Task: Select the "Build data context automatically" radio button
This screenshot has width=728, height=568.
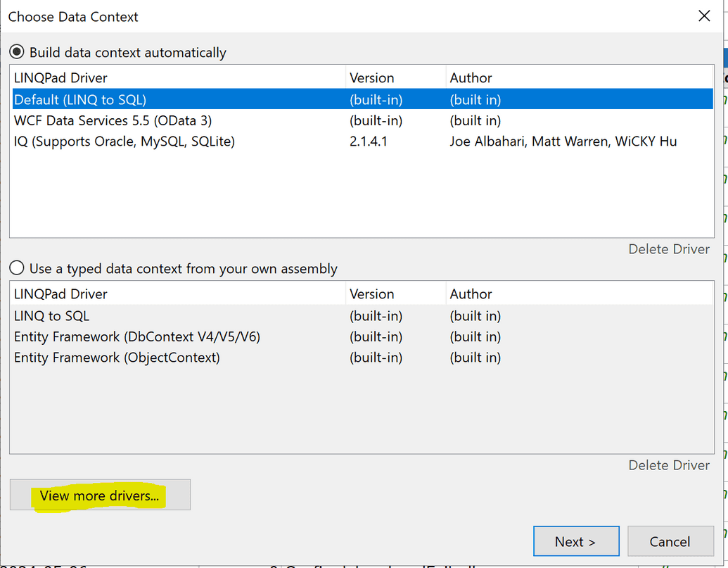Action: tap(18, 52)
